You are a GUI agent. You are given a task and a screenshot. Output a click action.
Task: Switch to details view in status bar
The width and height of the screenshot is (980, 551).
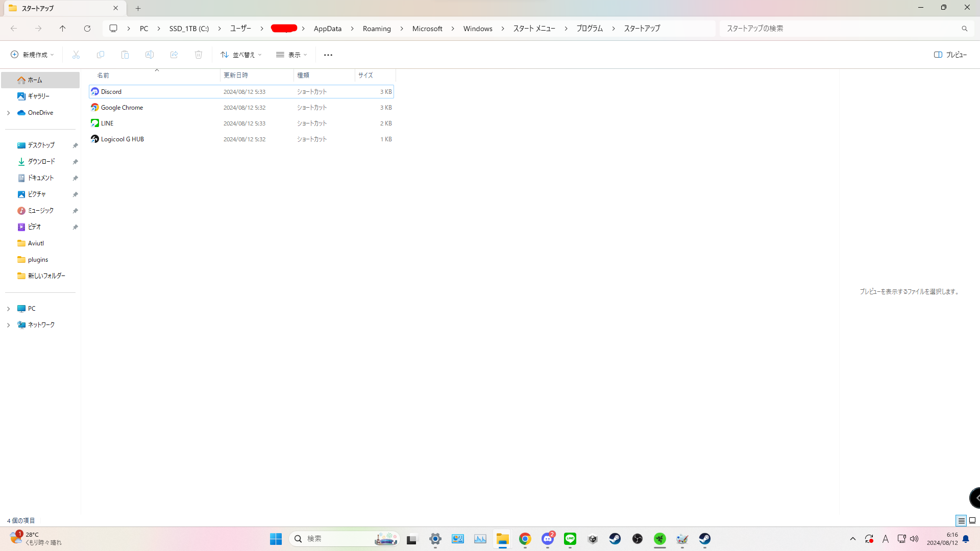click(961, 520)
